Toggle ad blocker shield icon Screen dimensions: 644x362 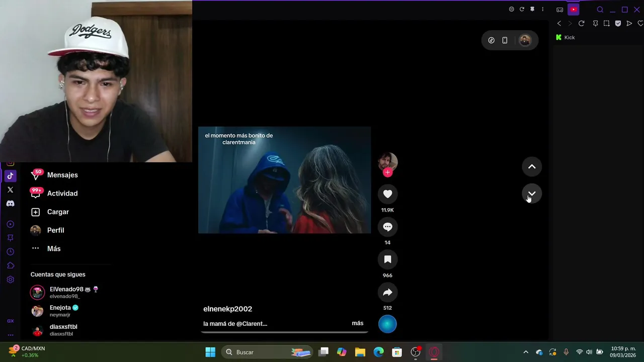[x=618, y=23]
